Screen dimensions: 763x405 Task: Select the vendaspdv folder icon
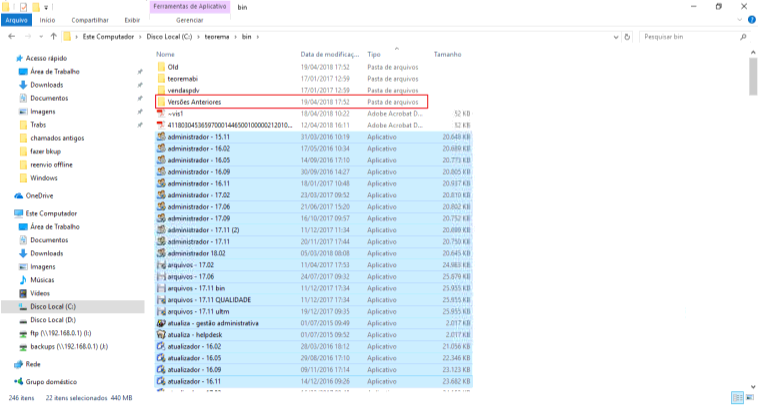[162, 91]
